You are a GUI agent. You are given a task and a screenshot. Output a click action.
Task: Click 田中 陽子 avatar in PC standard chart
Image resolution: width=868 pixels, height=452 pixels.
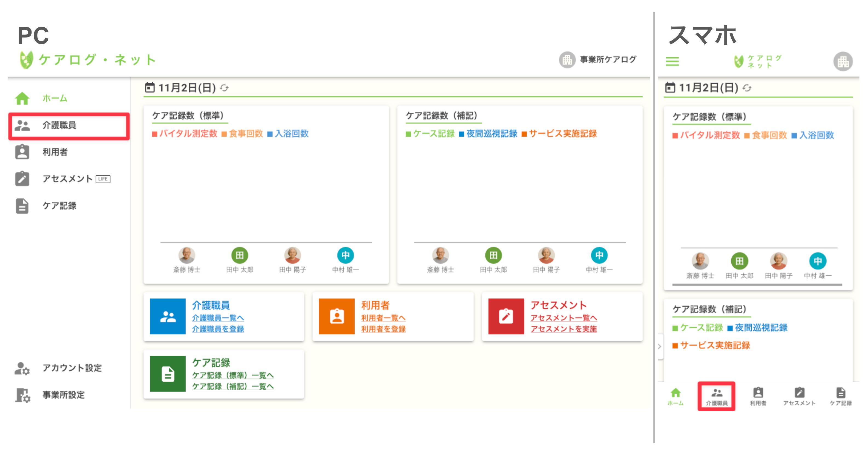[292, 256]
